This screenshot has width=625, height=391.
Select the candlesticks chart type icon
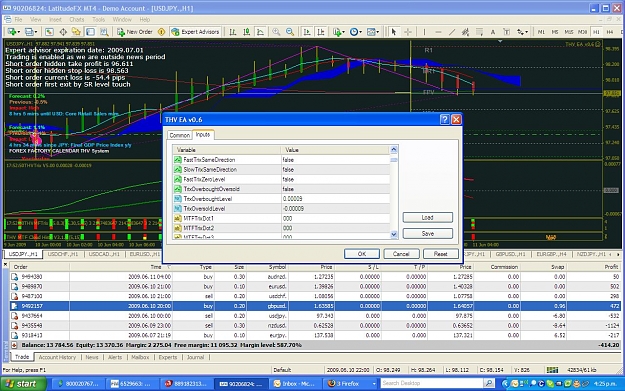click(246, 32)
